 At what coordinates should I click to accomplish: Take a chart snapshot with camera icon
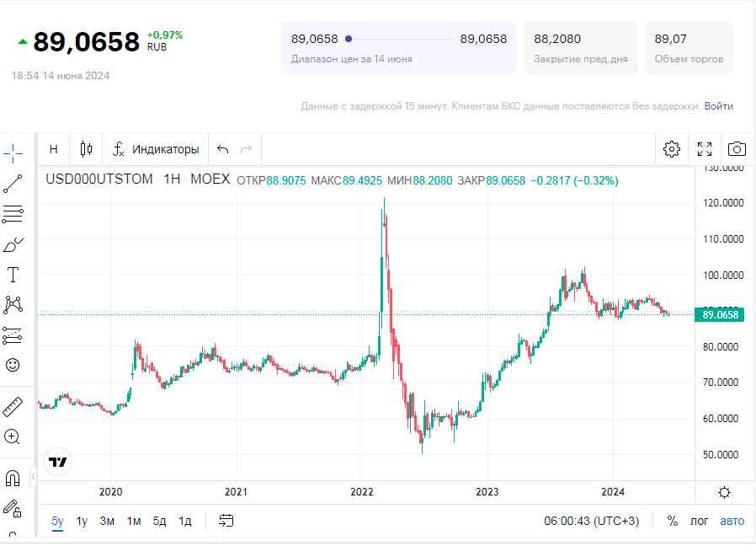737,149
